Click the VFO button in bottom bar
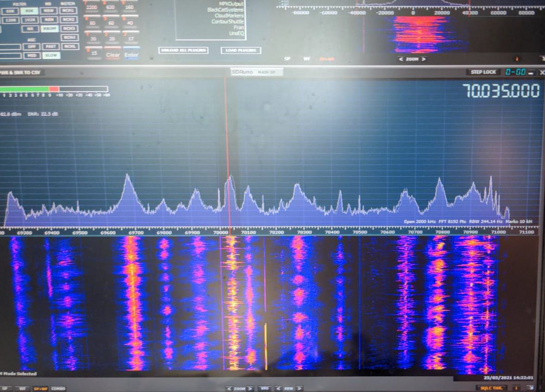Image resolution: width=545 pixels, height=392 pixels. (x=264, y=389)
